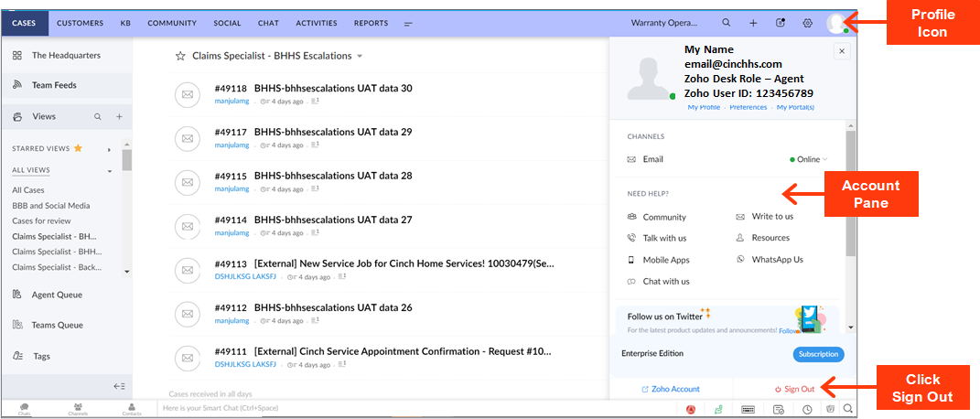Click the email channel icon for case #49113
The width and height of the screenshot is (980, 419).
click(187, 270)
